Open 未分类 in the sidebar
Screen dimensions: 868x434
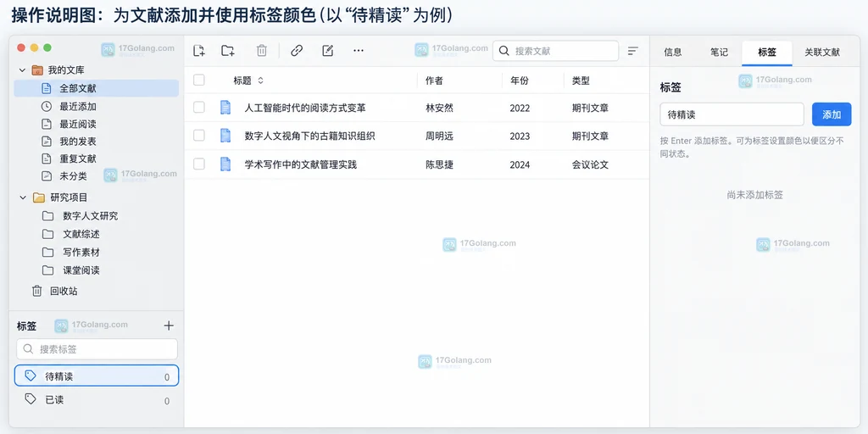[73, 176]
